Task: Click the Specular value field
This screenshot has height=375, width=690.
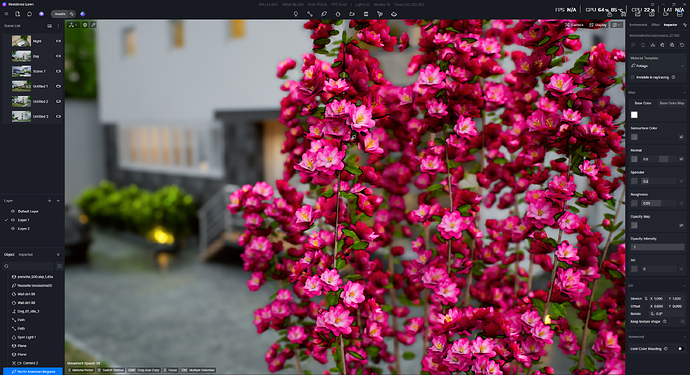Action: tap(658, 181)
